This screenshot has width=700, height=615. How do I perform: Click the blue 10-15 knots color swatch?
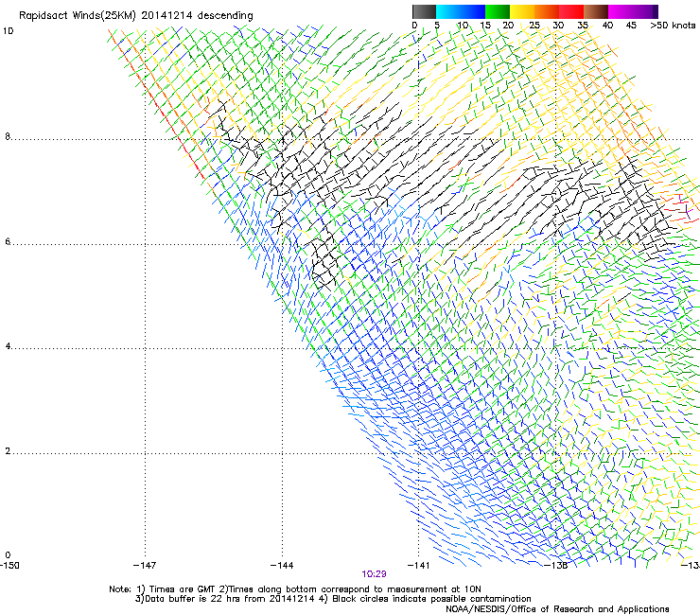473,11
